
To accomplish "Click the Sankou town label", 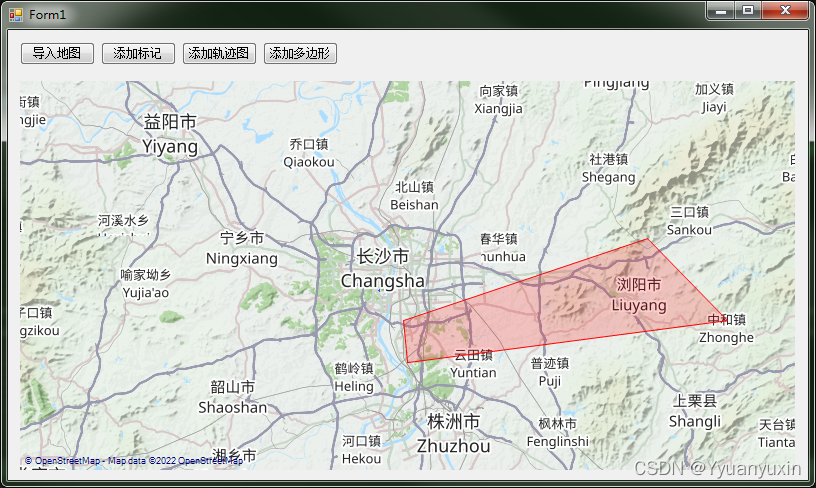I will tap(689, 221).
